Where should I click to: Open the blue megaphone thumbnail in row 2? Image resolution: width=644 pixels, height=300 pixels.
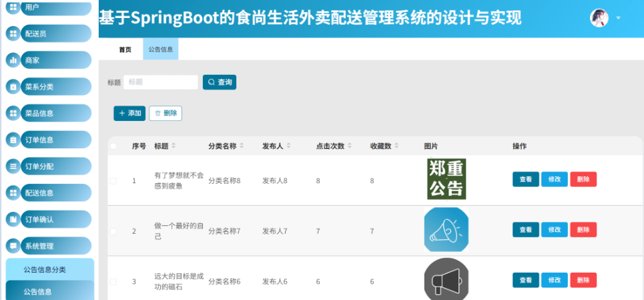click(446, 229)
